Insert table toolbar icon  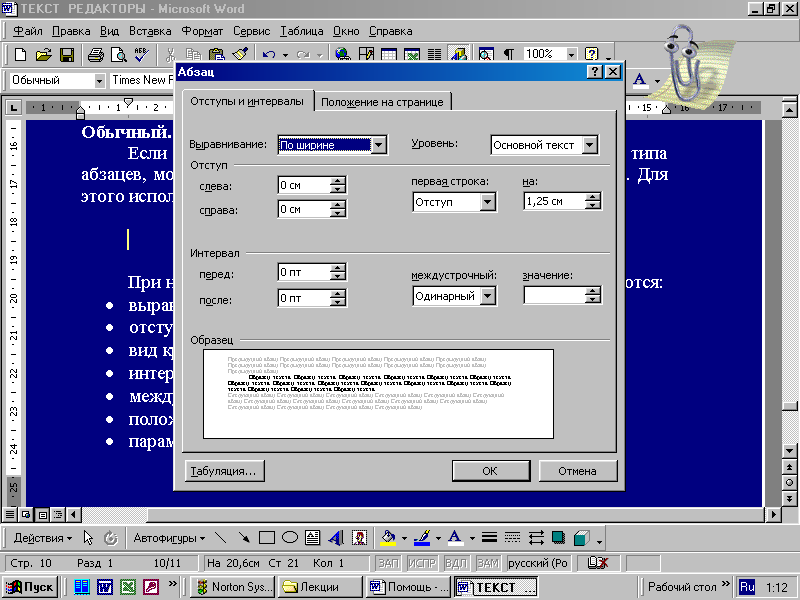[x=389, y=54]
